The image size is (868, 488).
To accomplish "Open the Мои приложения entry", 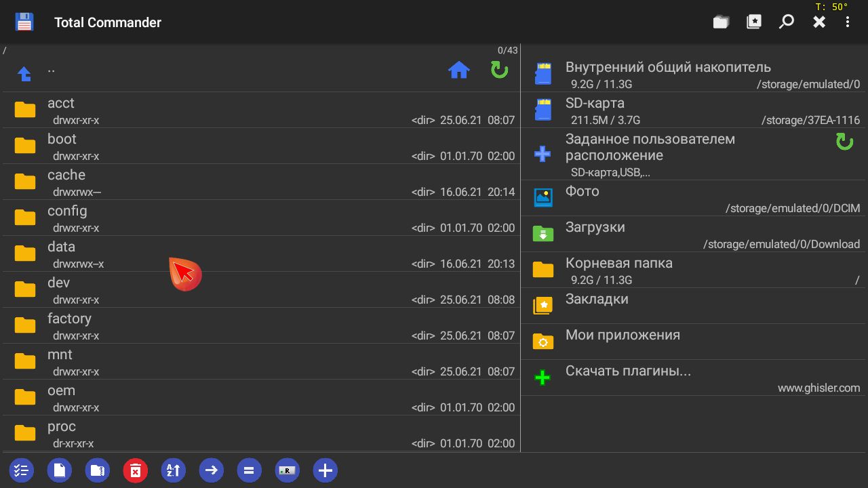I will coord(694,342).
